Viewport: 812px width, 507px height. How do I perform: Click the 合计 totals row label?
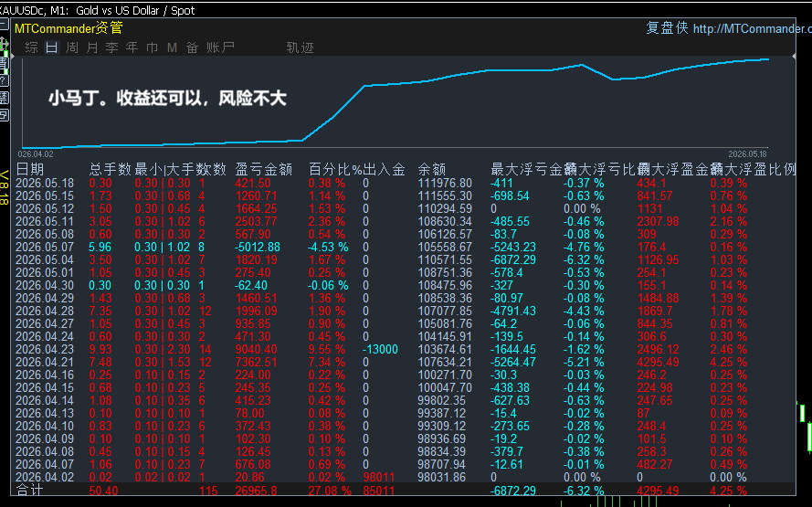click(29, 490)
